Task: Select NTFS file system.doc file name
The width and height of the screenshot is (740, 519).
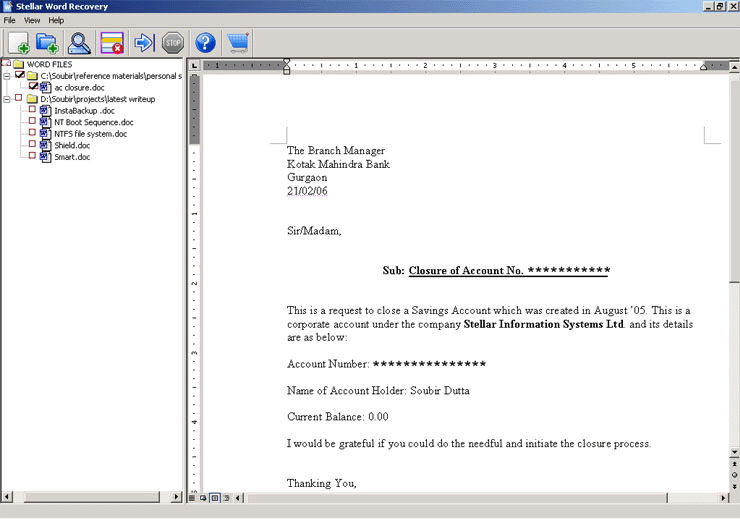Action: pos(91,134)
